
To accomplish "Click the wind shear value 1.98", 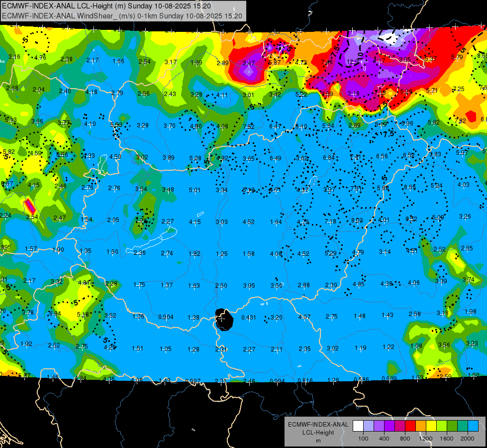I will point(471,312).
